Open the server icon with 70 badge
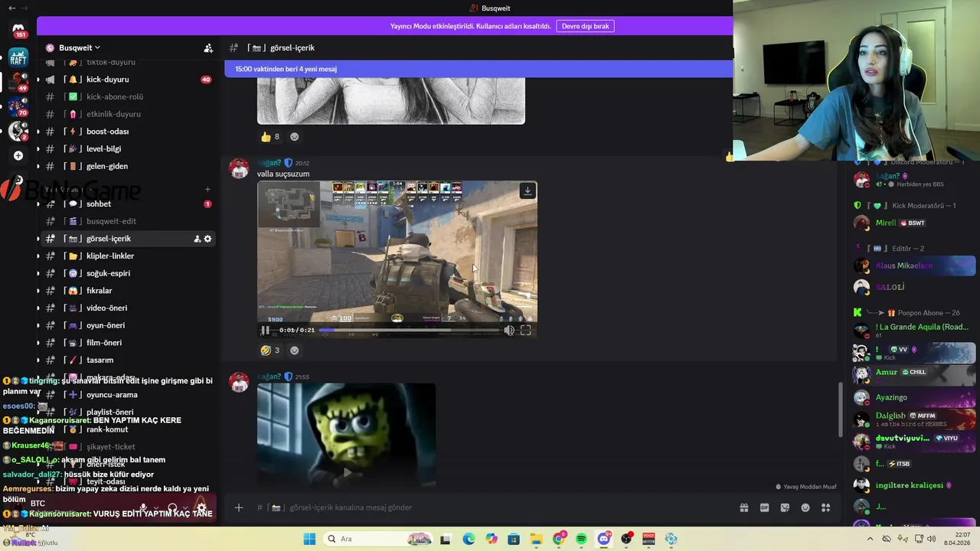 [18, 106]
